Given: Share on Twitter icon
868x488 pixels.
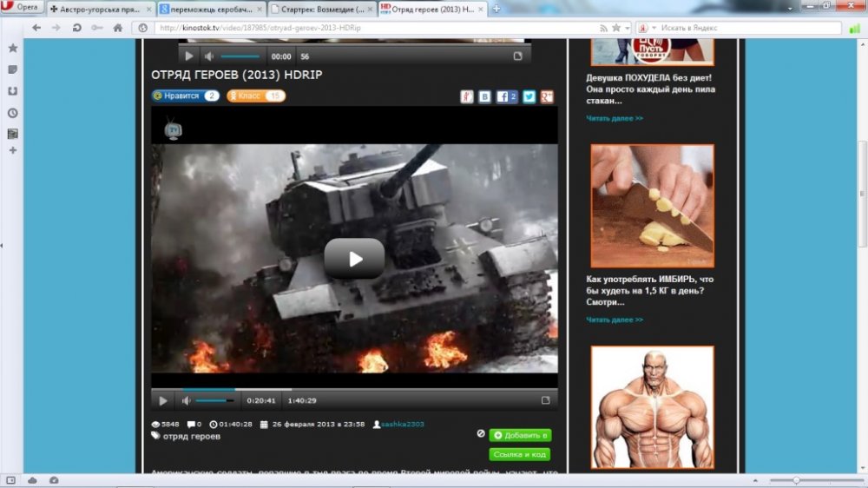Looking at the screenshot, I should click(529, 97).
